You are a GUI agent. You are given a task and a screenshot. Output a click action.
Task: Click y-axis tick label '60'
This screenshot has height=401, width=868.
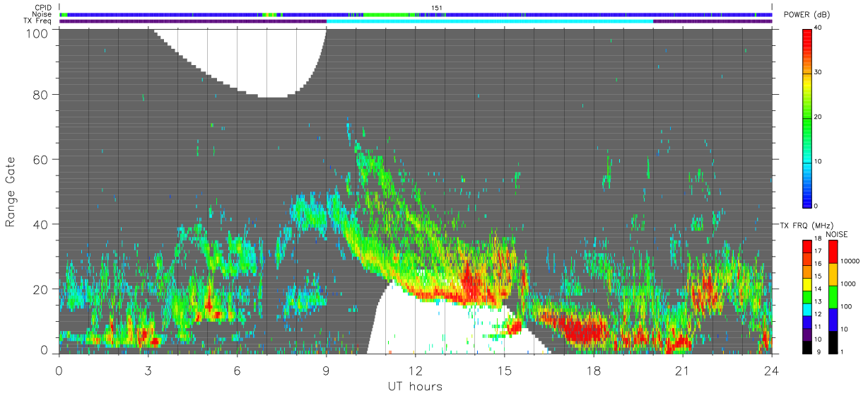click(x=40, y=160)
